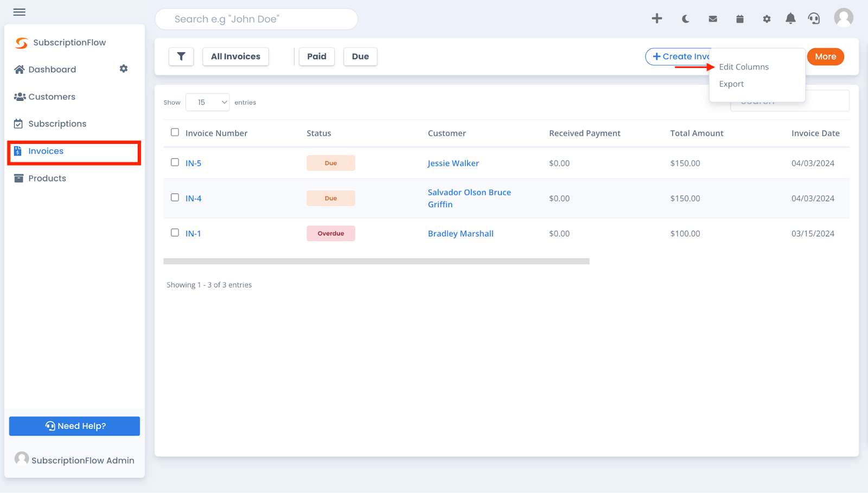868x493 pixels.
Task: Go to Dashboard in sidebar
Action: (52, 69)
